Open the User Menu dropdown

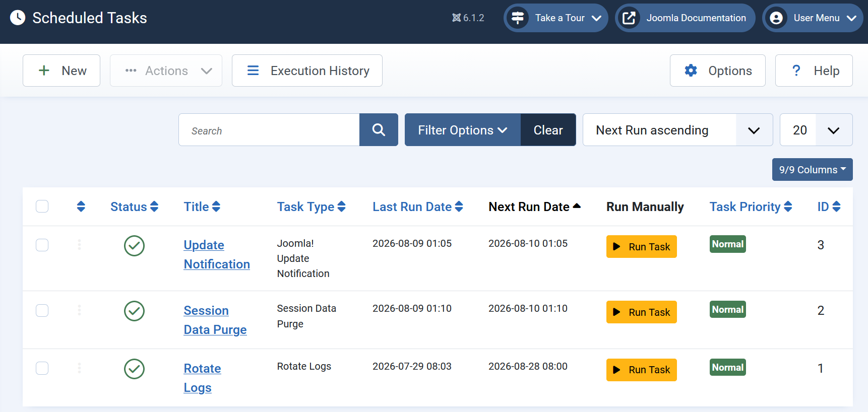(x=813, y=18)
